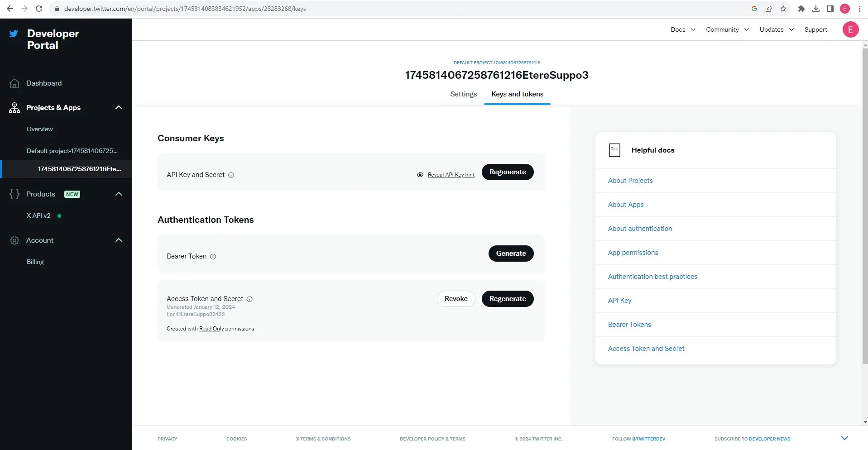Open the Docs dropdown menu
Image resolution: width=868 pixels, height=450 pixels.
[682, 29]
